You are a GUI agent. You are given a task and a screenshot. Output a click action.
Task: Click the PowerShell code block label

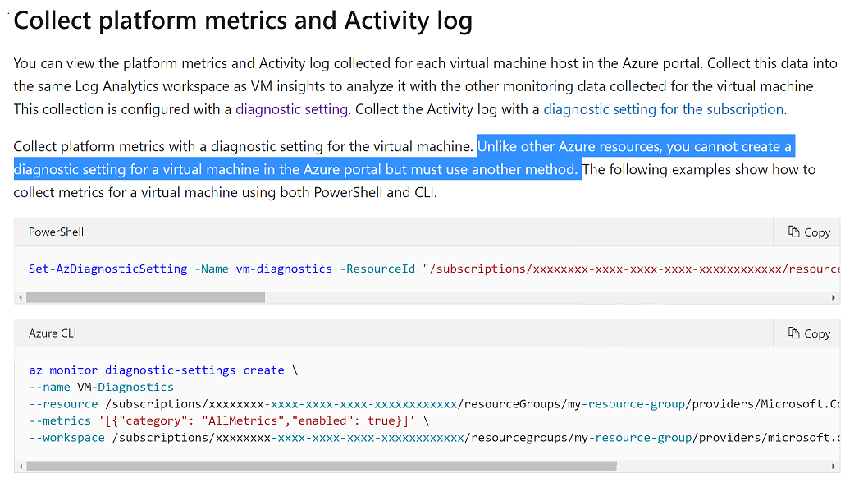[x=57, y=232]
